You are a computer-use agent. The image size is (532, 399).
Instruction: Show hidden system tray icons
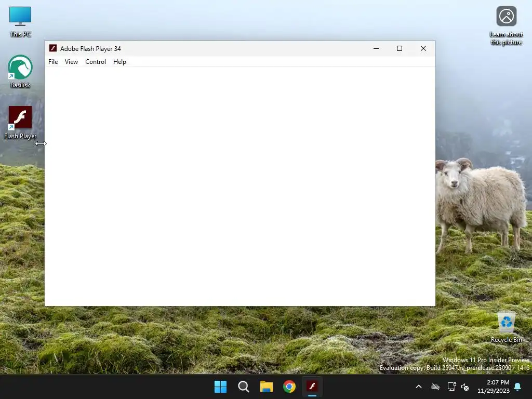pos(419,387)
